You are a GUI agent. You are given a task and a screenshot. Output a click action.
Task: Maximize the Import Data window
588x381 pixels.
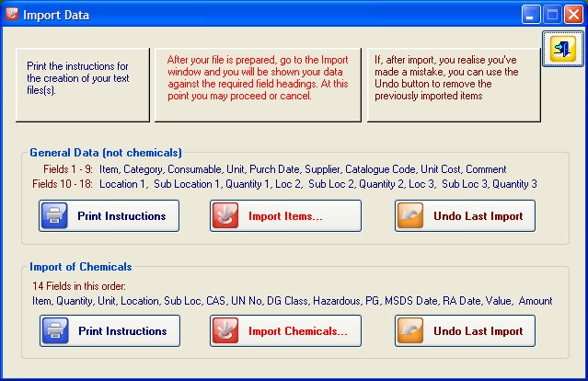552,14
